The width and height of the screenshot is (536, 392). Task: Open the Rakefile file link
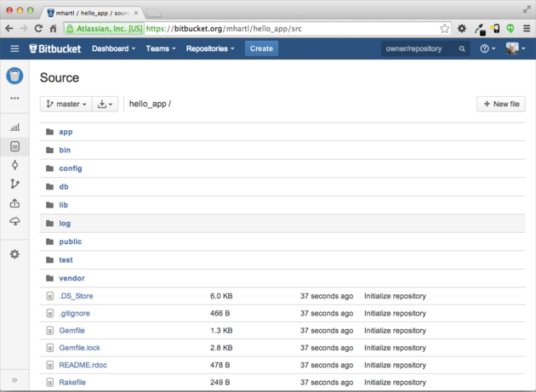point(72,382)
